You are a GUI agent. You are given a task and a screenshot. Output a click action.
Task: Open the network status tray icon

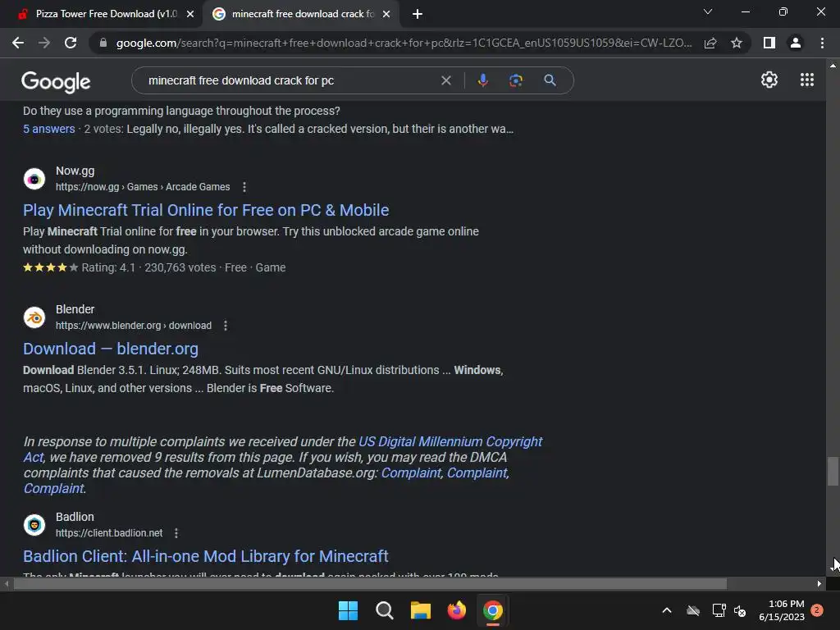pos(719,610)
